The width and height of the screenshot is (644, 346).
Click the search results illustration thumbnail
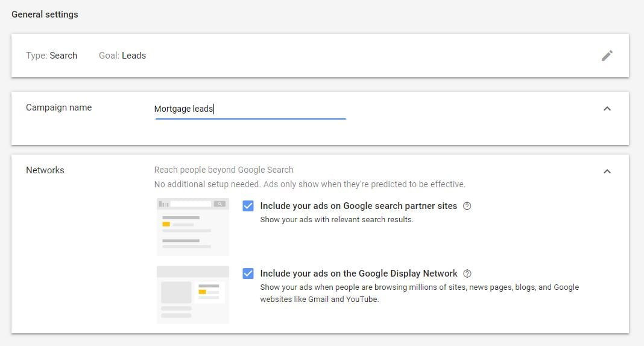[193, 226]
